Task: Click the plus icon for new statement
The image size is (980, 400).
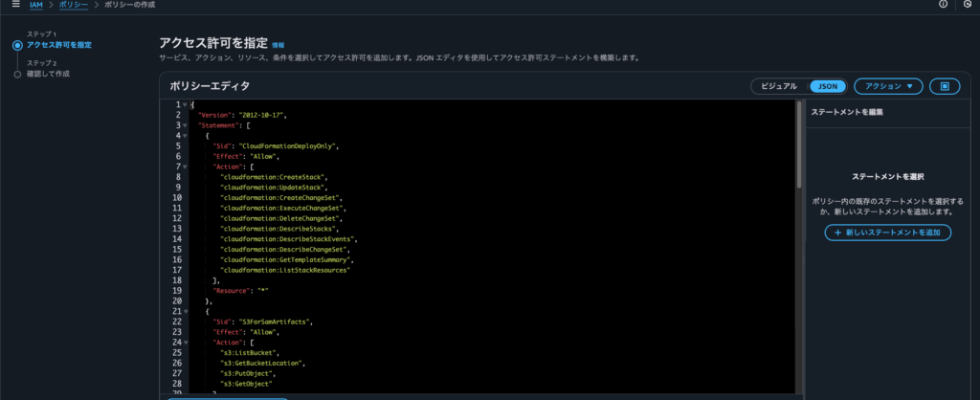Action: coord(837,233)
